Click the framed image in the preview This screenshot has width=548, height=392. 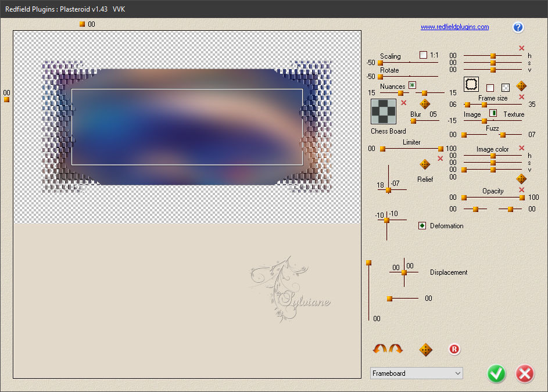187,127
